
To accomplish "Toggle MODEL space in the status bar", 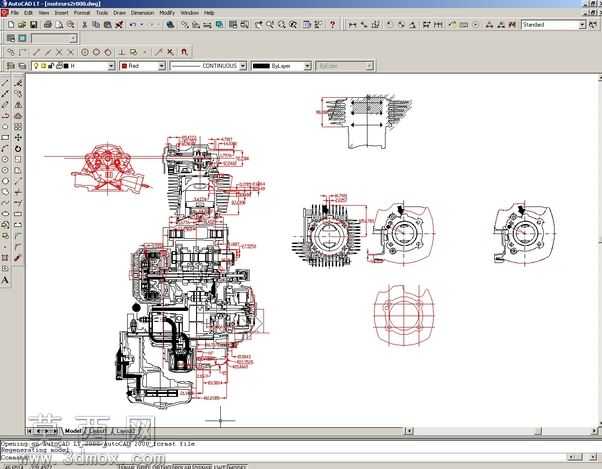I will pyautogui.click(x=236, y=467).
